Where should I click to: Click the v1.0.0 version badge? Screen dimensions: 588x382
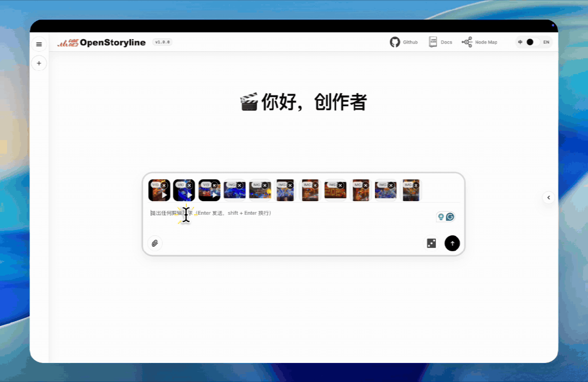(162, 42)
